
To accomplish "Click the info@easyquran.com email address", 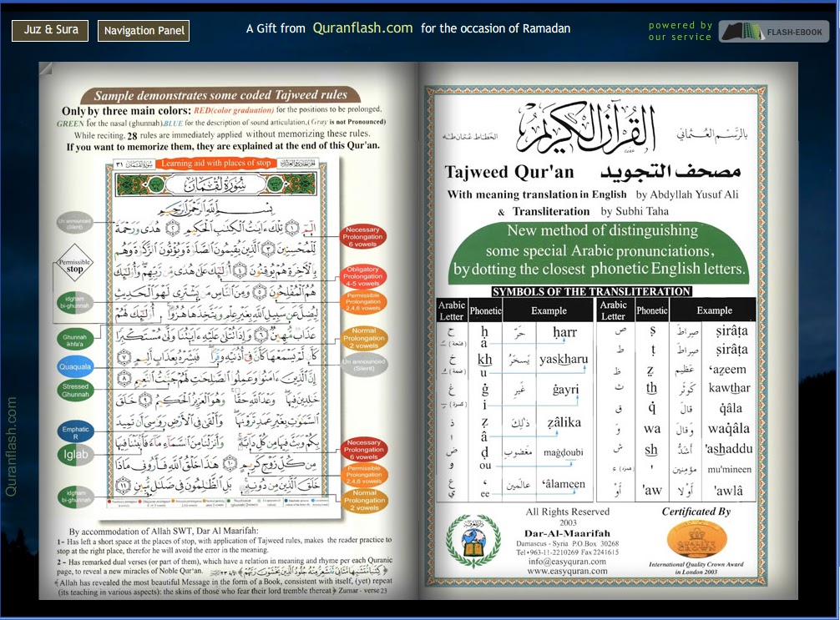I will point(567,562).
